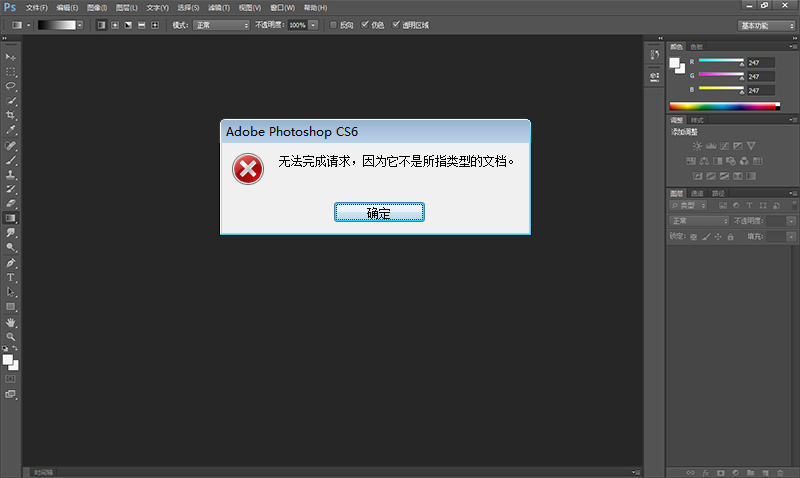The width and height of the screenshot is (800, 478).
Task: Click the 确定 button in the error dialog
Action: click(379, 212)
